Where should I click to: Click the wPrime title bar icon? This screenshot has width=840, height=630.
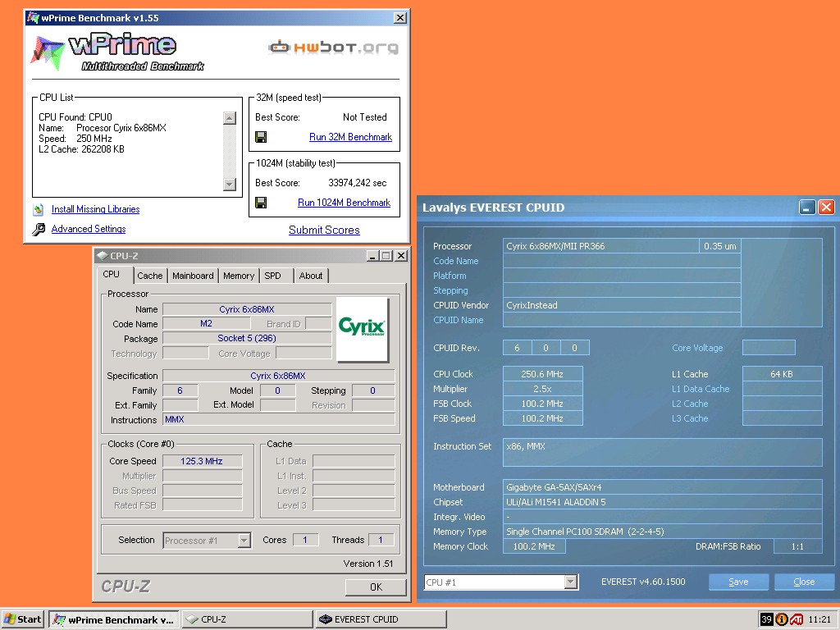click(x=33, y=18)
